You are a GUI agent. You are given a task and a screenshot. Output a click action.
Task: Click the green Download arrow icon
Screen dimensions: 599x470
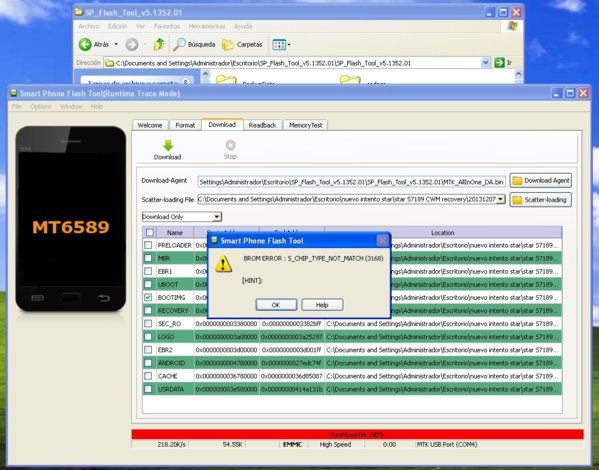pos(168,146)
